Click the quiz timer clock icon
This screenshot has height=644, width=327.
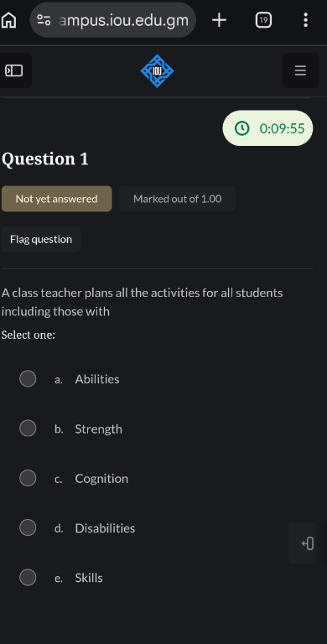[x=242, y=128]
